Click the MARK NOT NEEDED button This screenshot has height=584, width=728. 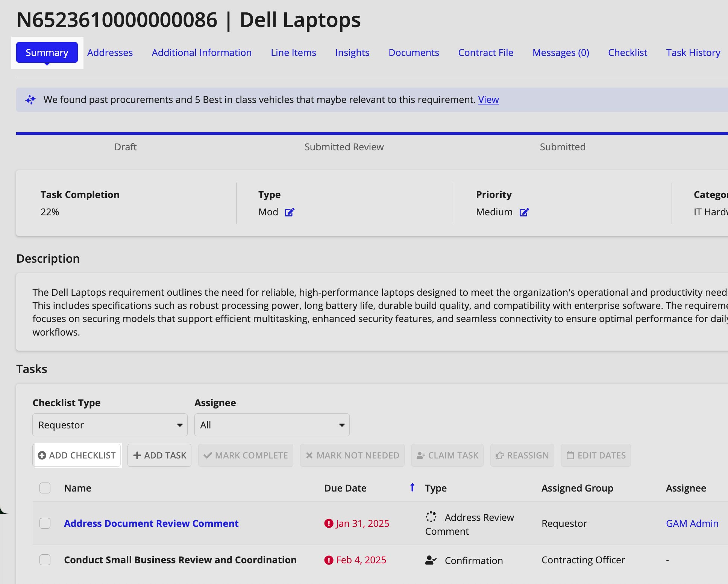[352, 455]
